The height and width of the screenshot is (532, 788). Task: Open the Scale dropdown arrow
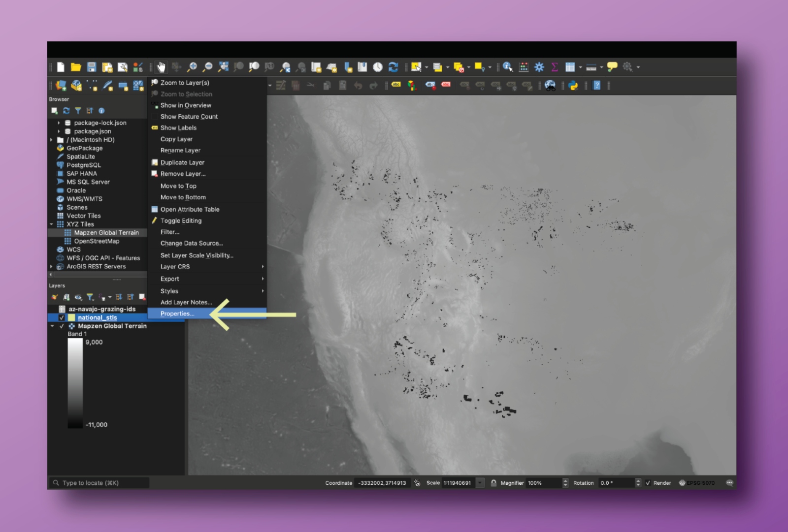(480, 483)
